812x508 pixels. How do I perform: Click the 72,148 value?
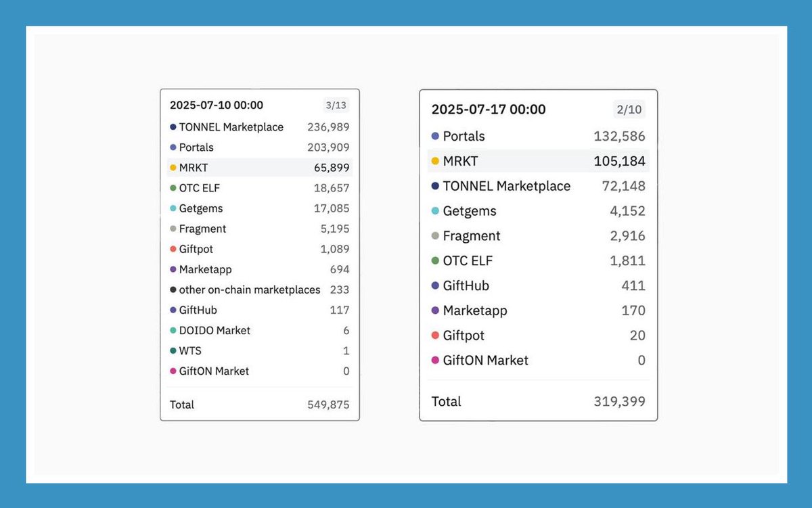624,186
